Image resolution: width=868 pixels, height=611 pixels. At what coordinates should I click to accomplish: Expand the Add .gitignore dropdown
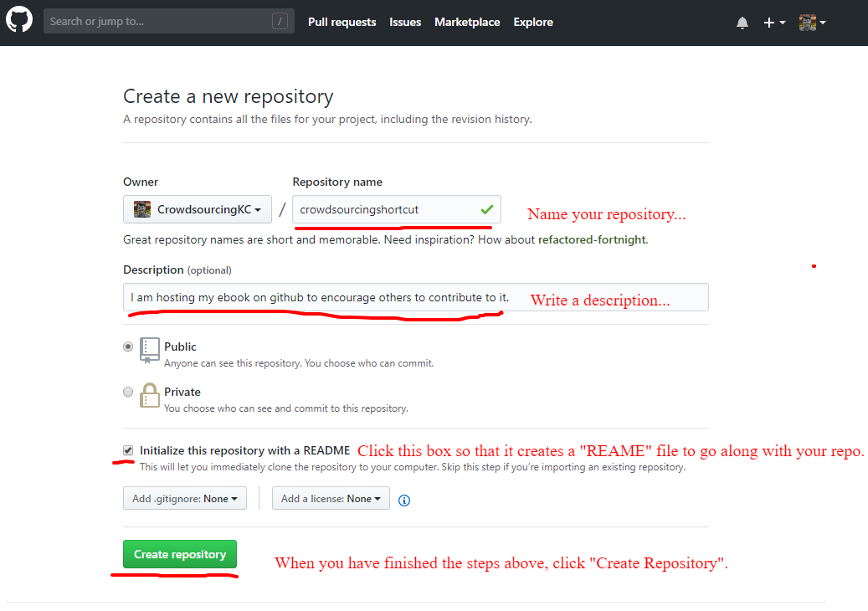tap(185, 498)
